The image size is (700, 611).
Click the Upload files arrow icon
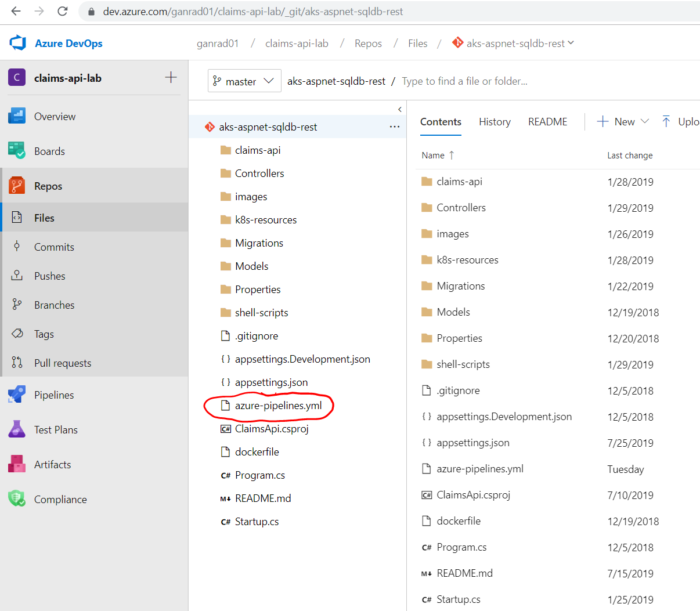click(x=666, y=121)
